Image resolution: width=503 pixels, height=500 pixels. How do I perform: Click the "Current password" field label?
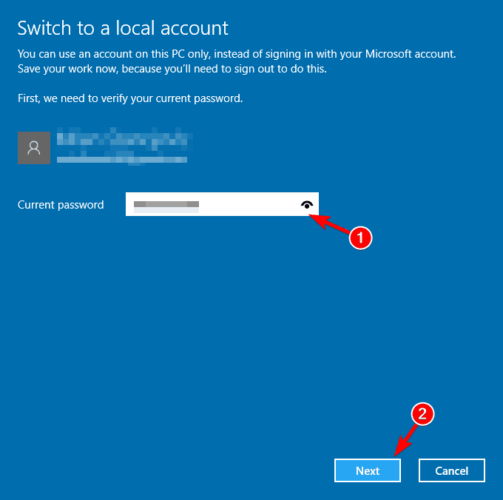61,205
